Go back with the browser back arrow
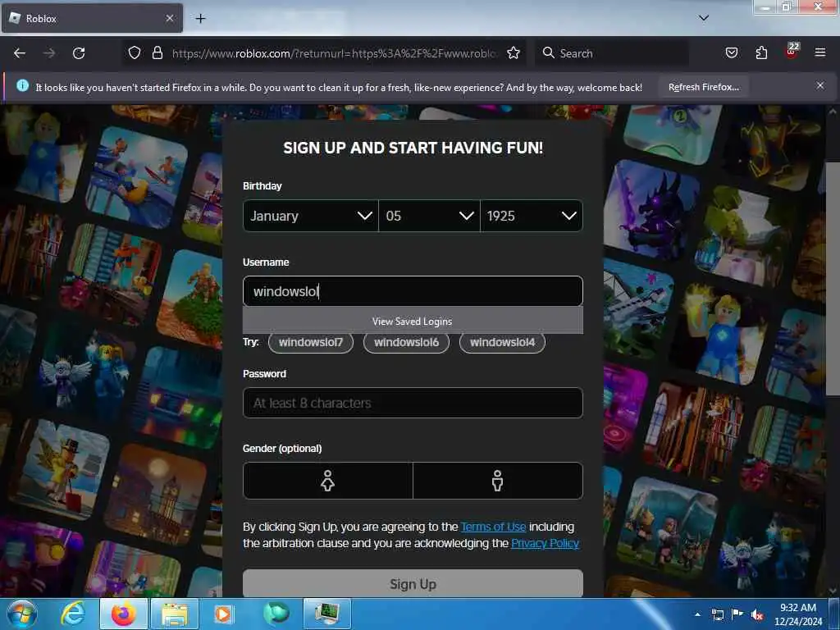 20,53
